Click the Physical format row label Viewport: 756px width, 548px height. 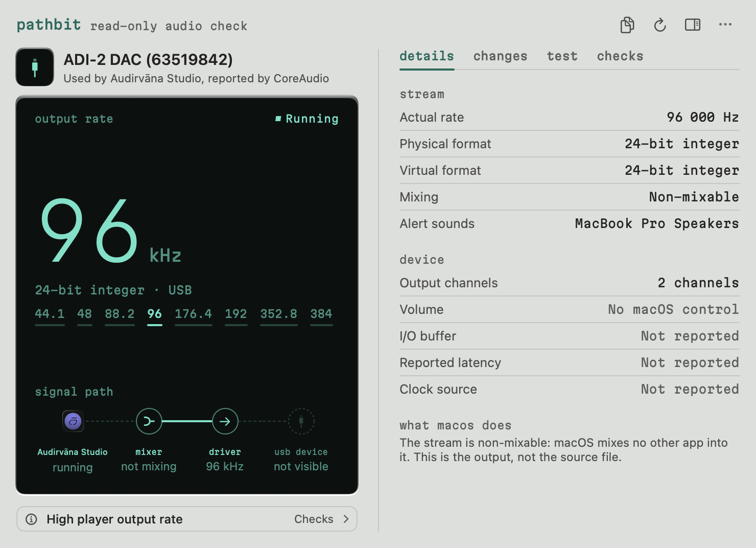445,144
